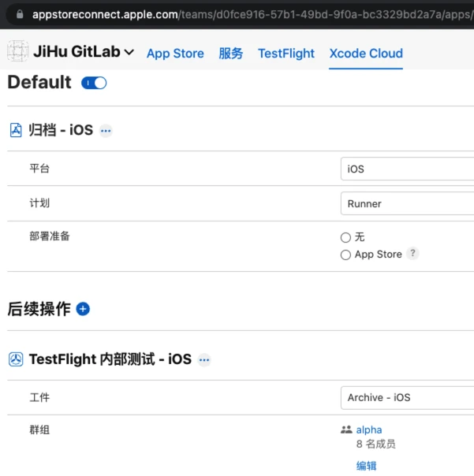Click the 群组 label
The height and width of the screenshot is (476, 474).
pyautogui.click(x=39, y=430)
